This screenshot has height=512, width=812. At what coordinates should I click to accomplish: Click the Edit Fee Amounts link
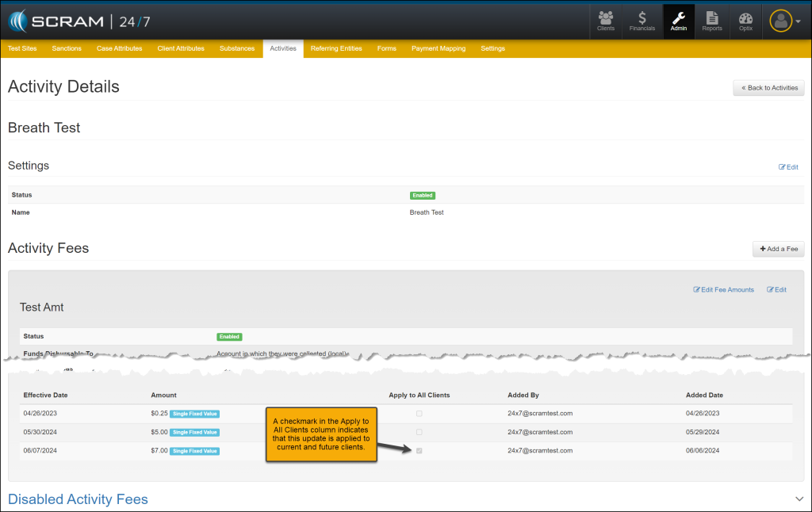[724, 289]
